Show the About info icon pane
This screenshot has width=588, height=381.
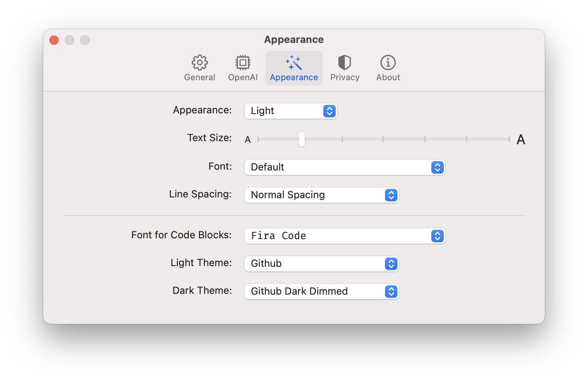click(x=388, y=62)
